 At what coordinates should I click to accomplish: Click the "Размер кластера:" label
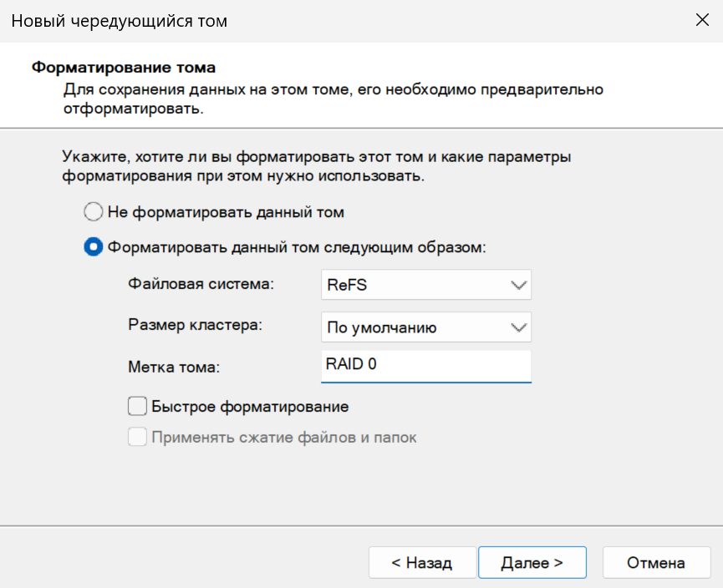click(195, 325)
